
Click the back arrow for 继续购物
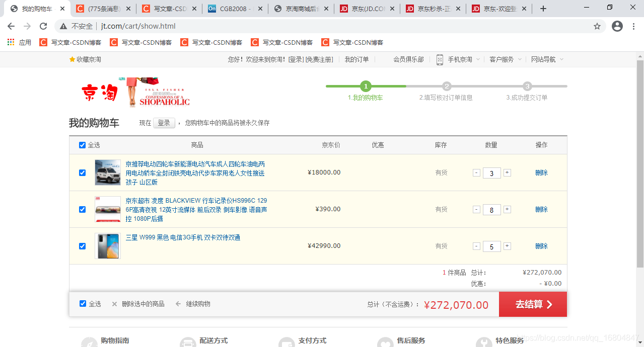pyautogui.click(x=178, y=304)
